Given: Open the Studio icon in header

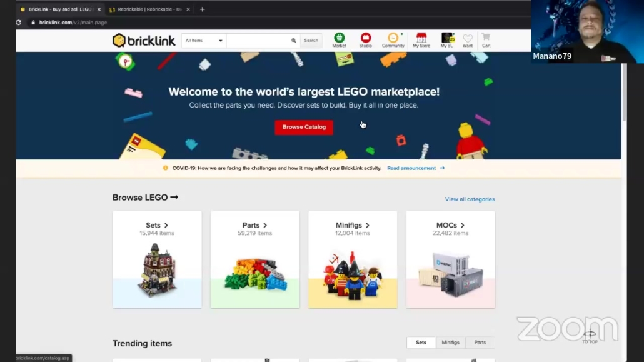Looking at the screenshot, I should (x=365, y=40).
